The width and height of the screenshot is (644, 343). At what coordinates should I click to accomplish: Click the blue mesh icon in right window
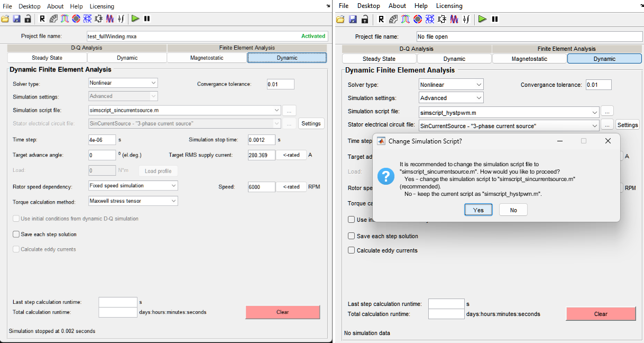tap(430, 19)
